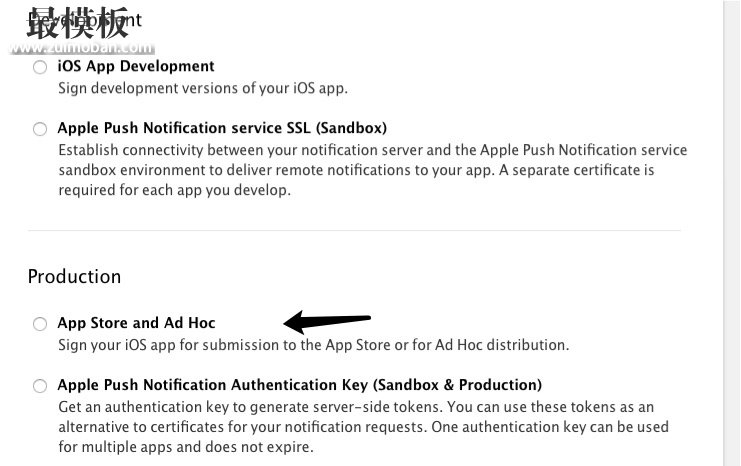
Task: Click "required for each app you develop" text
Action: coord(174,190)
